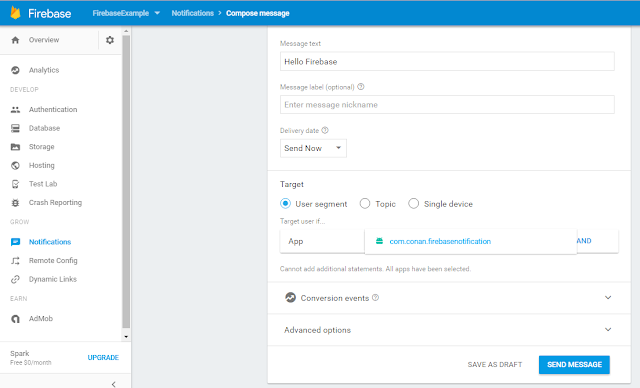
Task: Click the Remote Config icon
Action: coord(16,260)
